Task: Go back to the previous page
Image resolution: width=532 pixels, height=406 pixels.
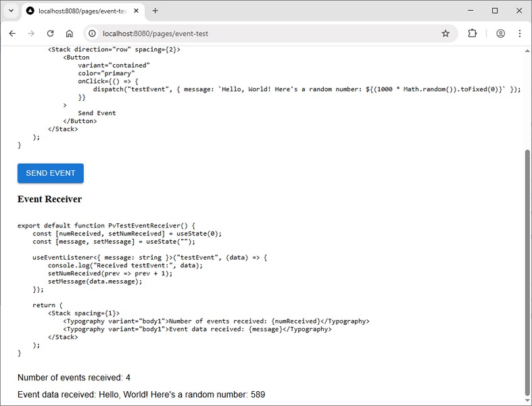Action: point(12,33)
